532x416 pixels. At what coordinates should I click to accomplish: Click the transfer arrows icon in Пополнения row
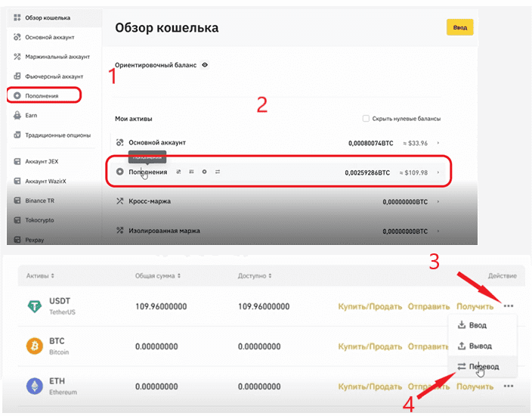[x=218, y=172]
